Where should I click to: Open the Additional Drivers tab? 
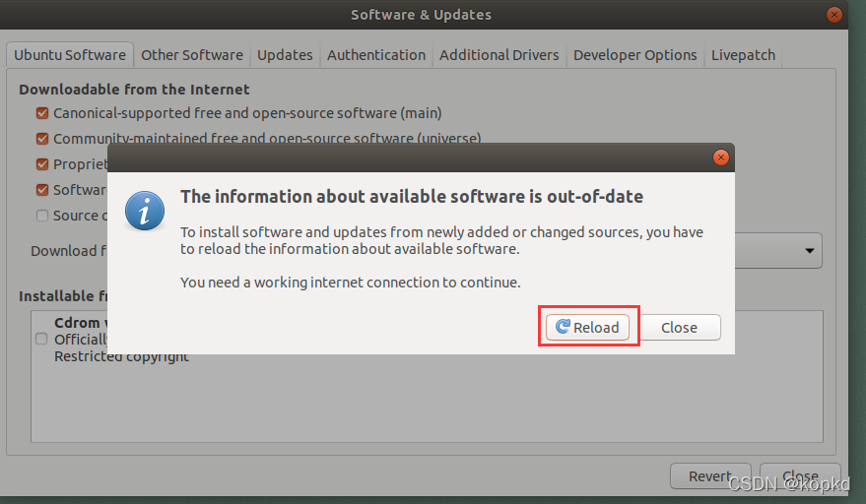pyautogui.click(x=500, y=55)
